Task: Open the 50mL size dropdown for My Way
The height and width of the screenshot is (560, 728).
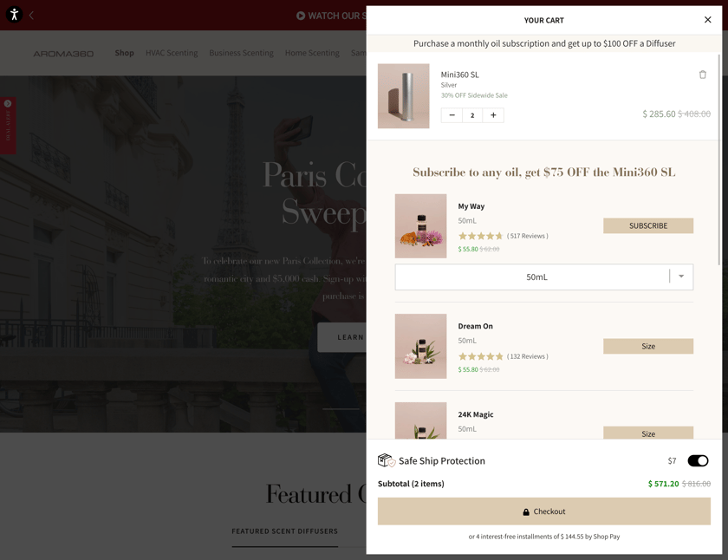Action: 543,277
